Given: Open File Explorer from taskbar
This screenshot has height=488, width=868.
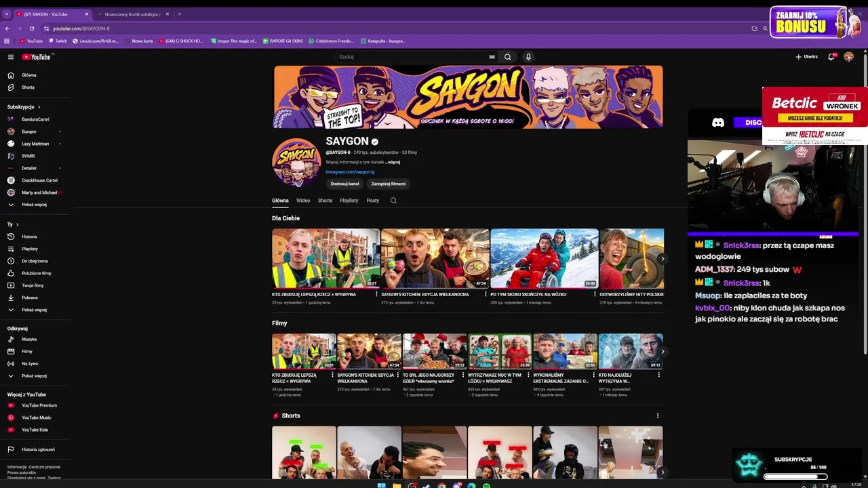Looking at the screenshot, I should click(x=397, y=485).
